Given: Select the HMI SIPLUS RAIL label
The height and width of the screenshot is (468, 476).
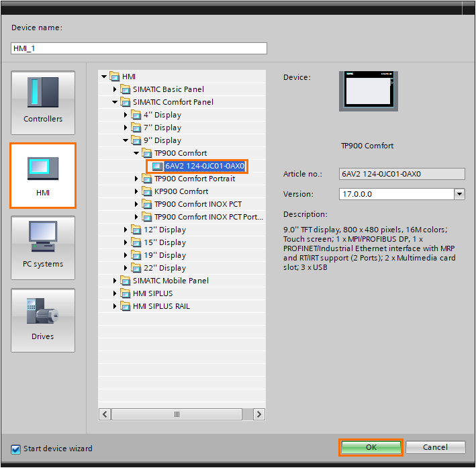Looking at the screenshot, I should 161,306.
